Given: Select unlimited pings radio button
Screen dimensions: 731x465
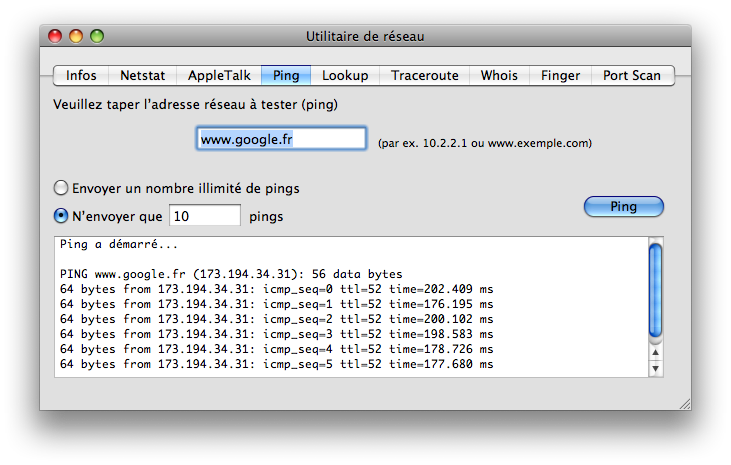Looking at the screenshot, I should [61, 188].
